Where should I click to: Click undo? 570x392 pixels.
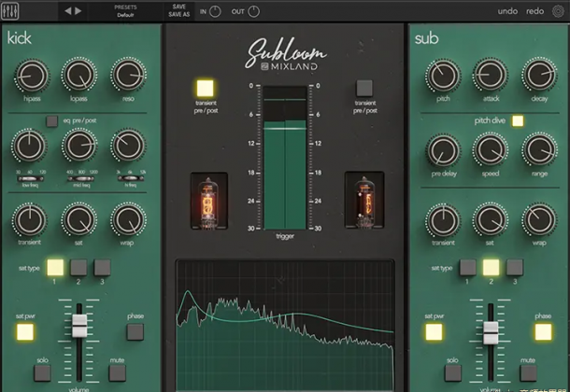(x=507, y=11)
